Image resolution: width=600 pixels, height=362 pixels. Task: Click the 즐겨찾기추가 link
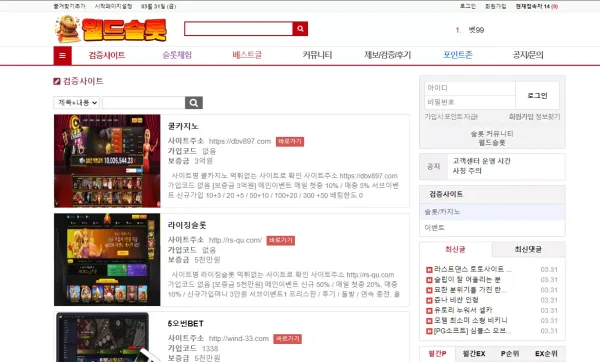coord(69,7)
